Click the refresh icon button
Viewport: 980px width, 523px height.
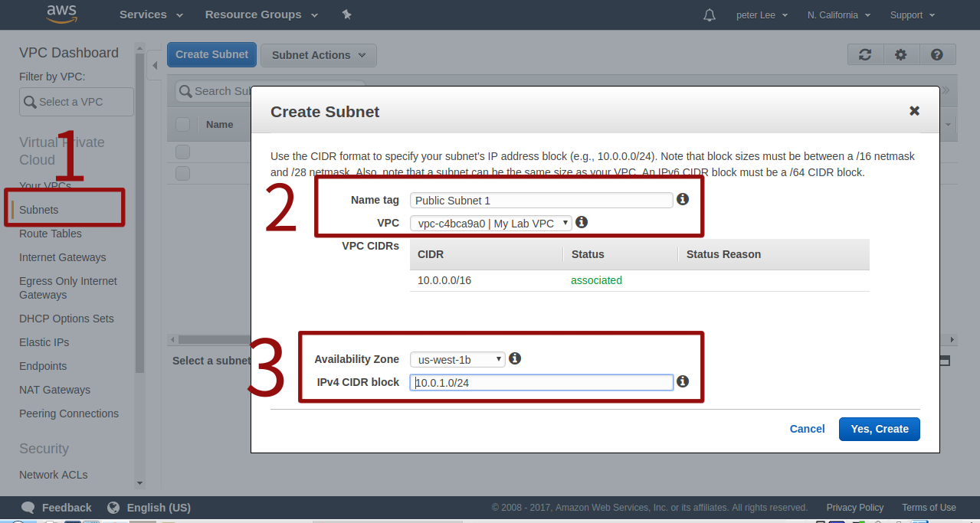tap(865, 54)
